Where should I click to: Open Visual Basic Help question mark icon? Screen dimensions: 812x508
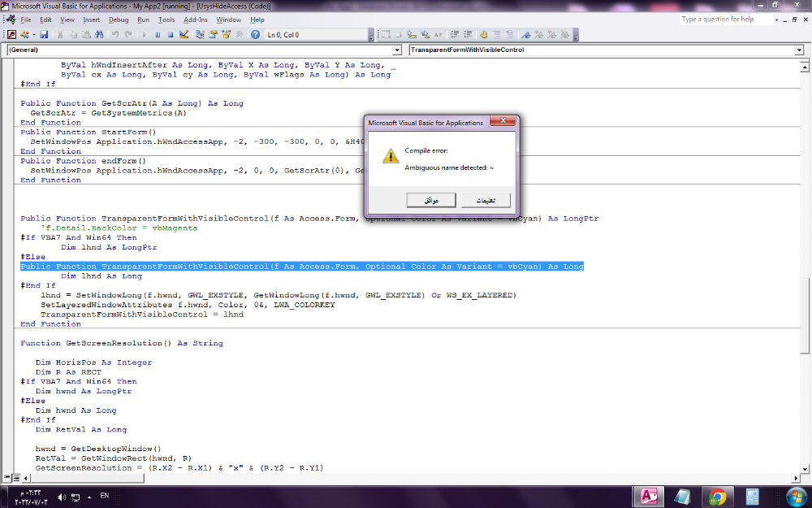255,35
